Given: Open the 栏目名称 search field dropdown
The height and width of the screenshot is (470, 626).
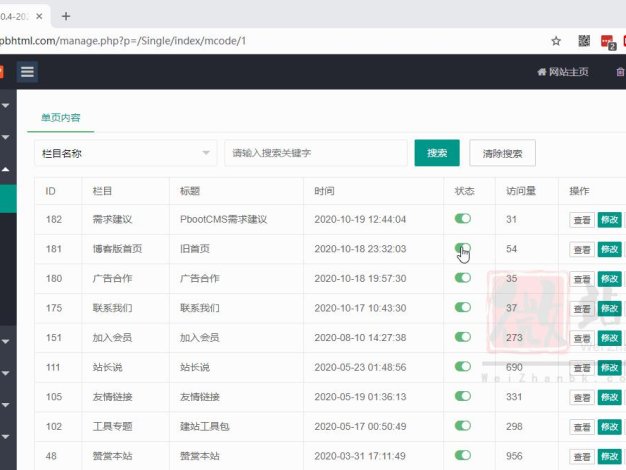Looking at the screenshot, I should [x=125, y=153].
